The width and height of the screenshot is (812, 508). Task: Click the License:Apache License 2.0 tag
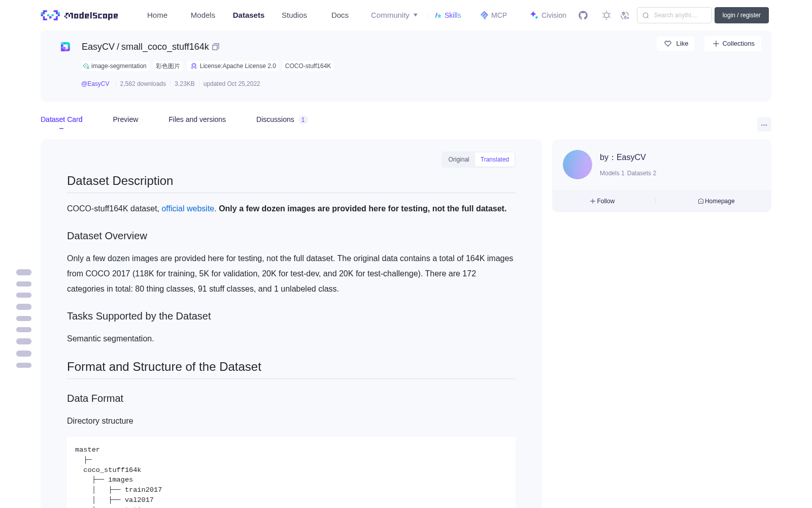pyautogui.click(x=233, y=66)
